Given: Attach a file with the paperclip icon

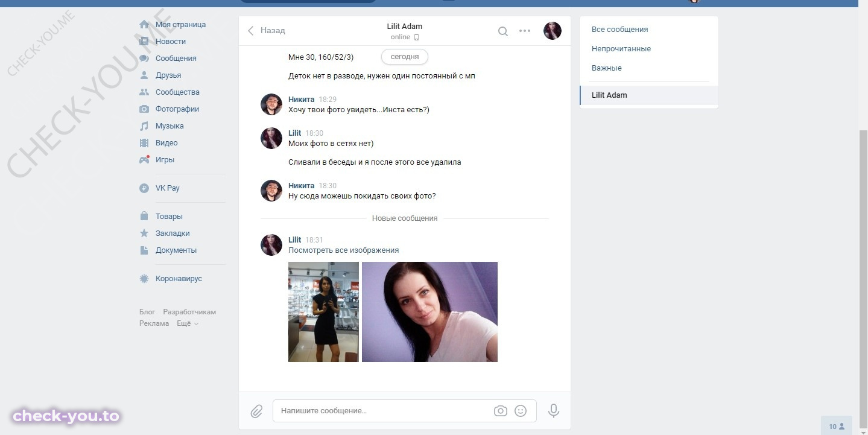Looking at the screenshot, I should coord(256,411).
